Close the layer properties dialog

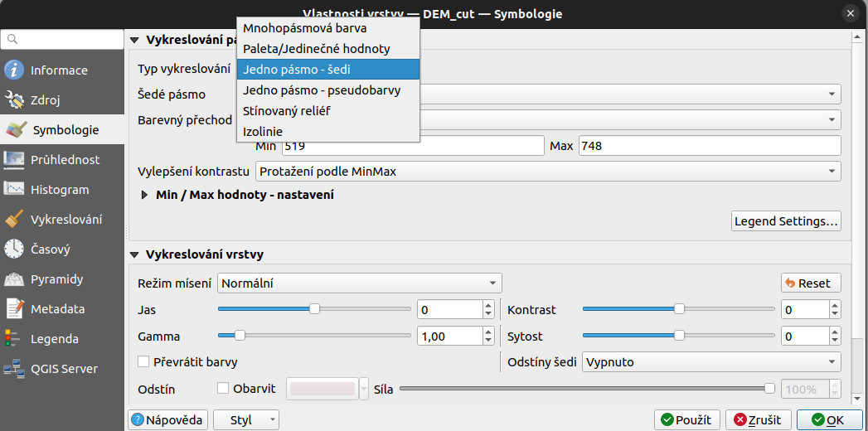[x=849, y=13]
